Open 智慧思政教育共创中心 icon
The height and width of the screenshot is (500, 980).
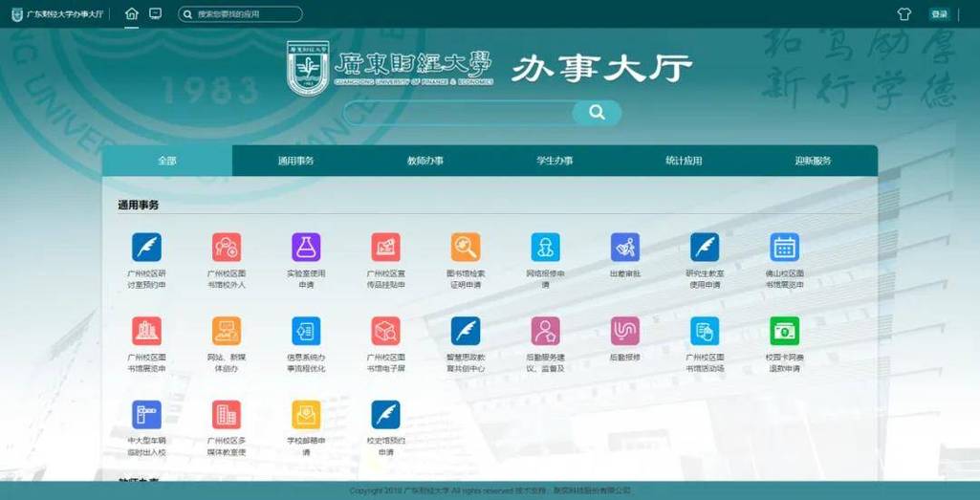pyautogui.click(x=466, y=331)
